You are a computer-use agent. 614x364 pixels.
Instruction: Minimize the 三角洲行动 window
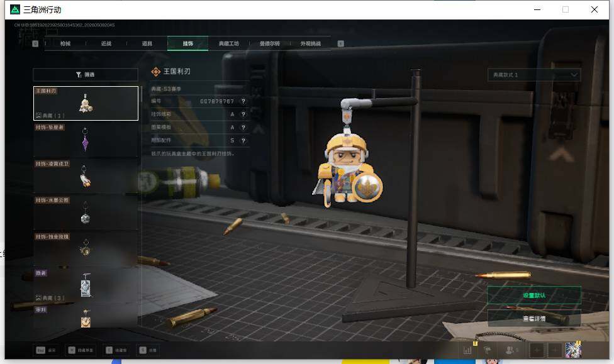point(537,9)
